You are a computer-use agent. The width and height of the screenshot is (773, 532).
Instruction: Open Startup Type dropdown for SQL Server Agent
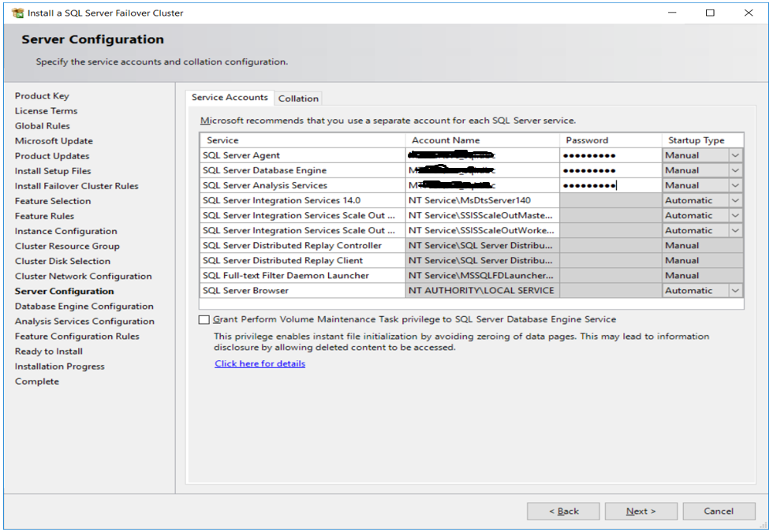click(735, 155)
